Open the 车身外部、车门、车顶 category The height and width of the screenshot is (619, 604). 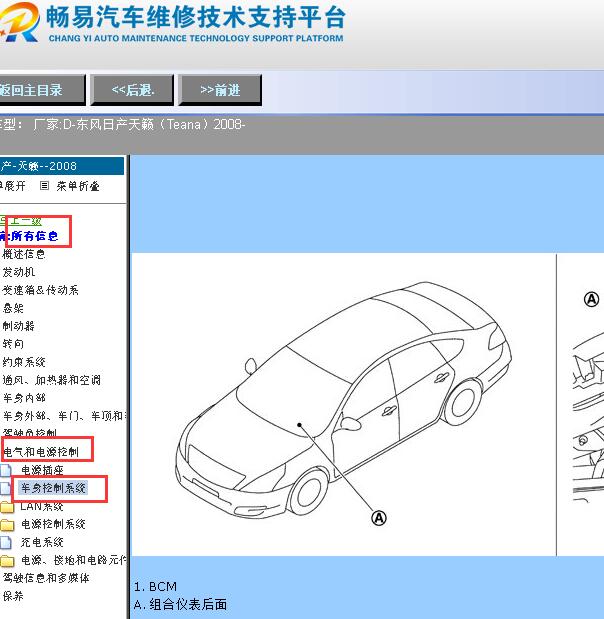64,416
